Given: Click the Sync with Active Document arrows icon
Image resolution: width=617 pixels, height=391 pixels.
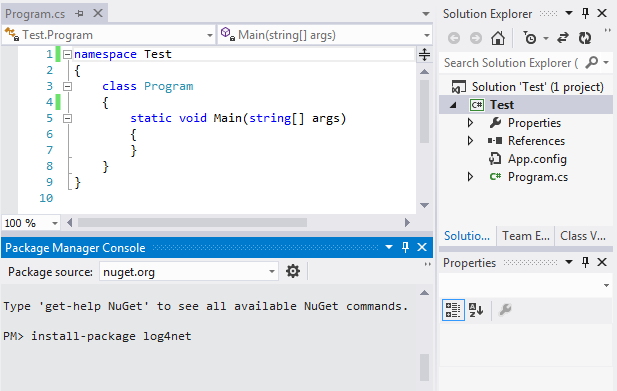Looking at the screenshot, I should (x=563, y=38).
